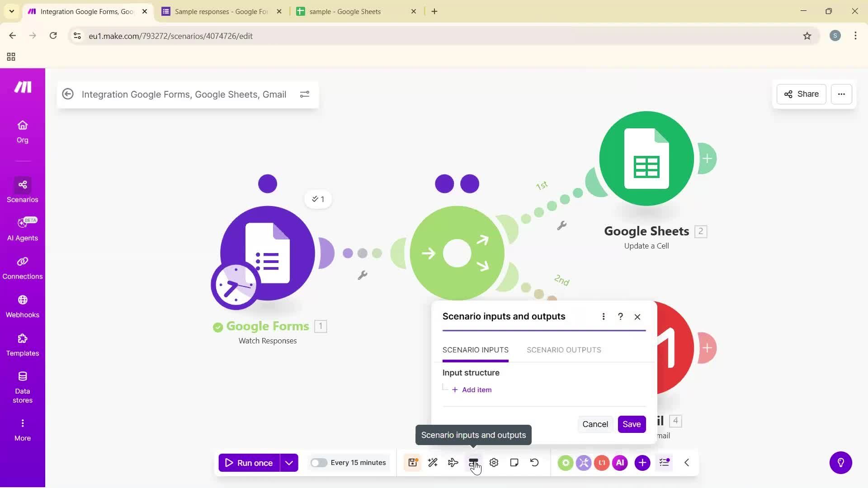Open Connections in the left sidebar
868x488 pixels.
click(22, 267)
